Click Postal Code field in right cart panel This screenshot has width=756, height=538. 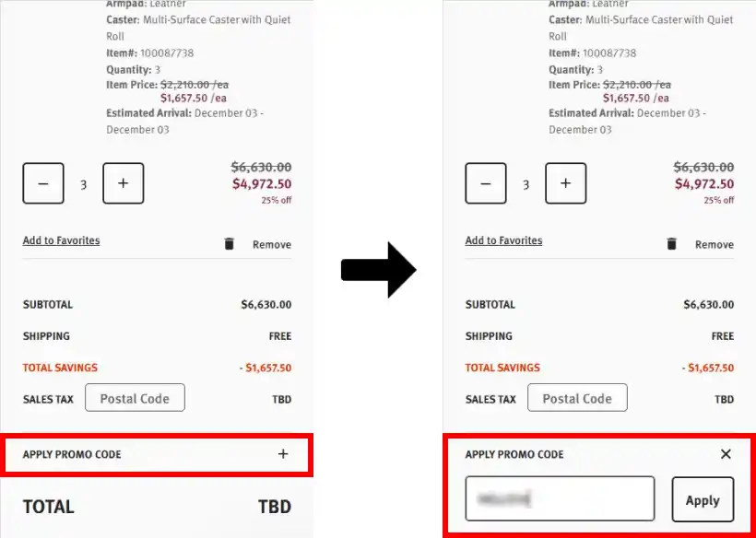coord(577,398)
